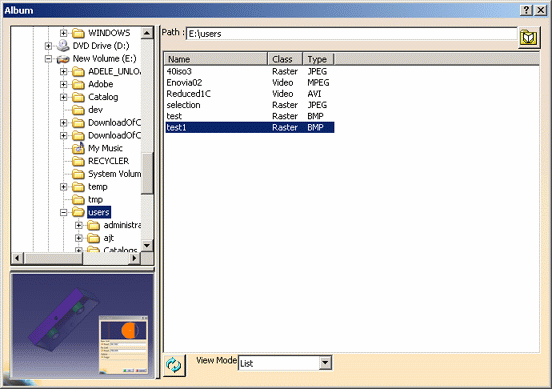Click the Path input field

(351, 34)
